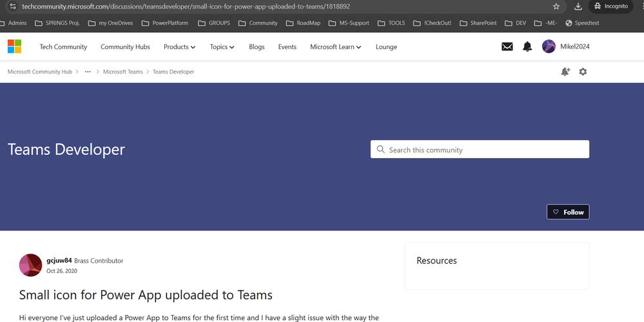This screenshot has width=644, height=322.
Task: Open the RoadMap bookmark folder
Action: point(303,23)
